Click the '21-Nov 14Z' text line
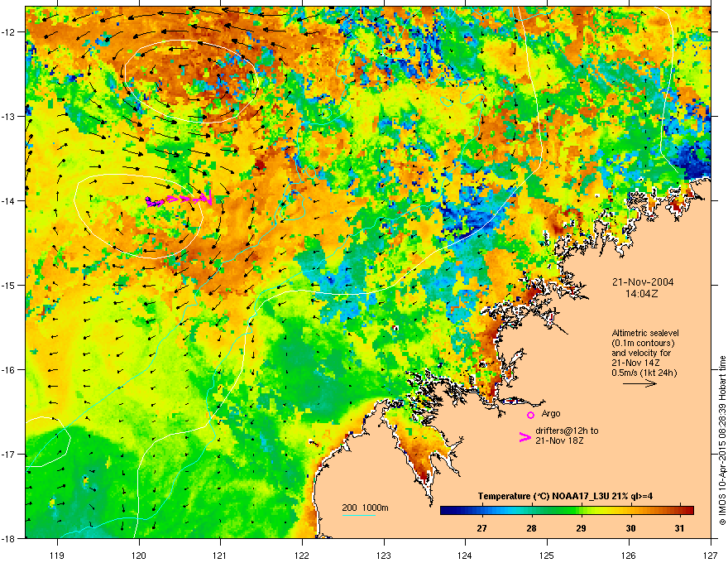Image resolution: width=728 pixels, height=563 pixels. coord(635,363)
